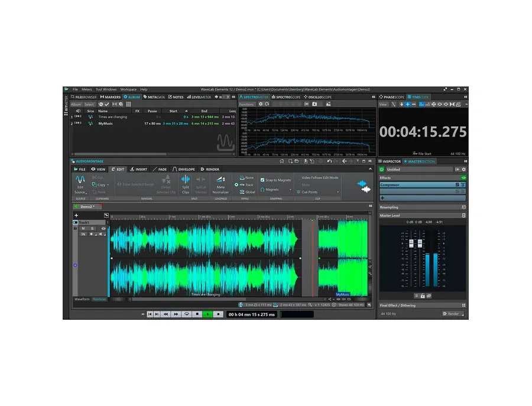Add effect slot with plus under Compressor
Screen dimensions: 532x406
(x=382, y=198)
